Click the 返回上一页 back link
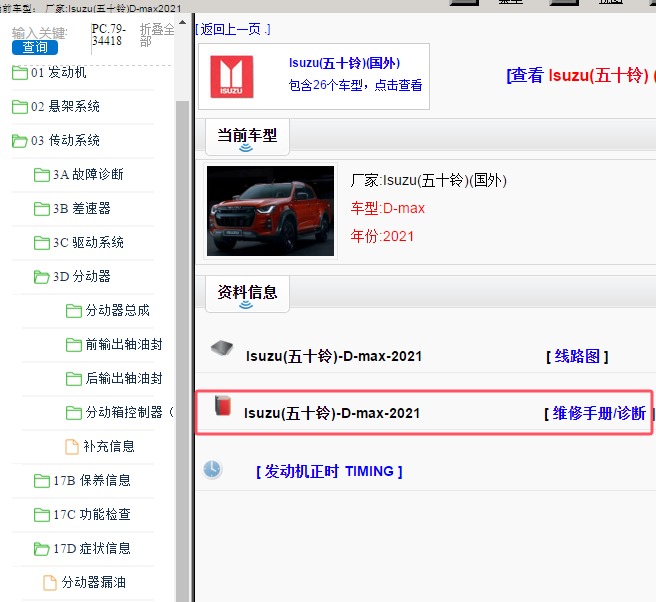656x602 pixels. tap(233, 29)
